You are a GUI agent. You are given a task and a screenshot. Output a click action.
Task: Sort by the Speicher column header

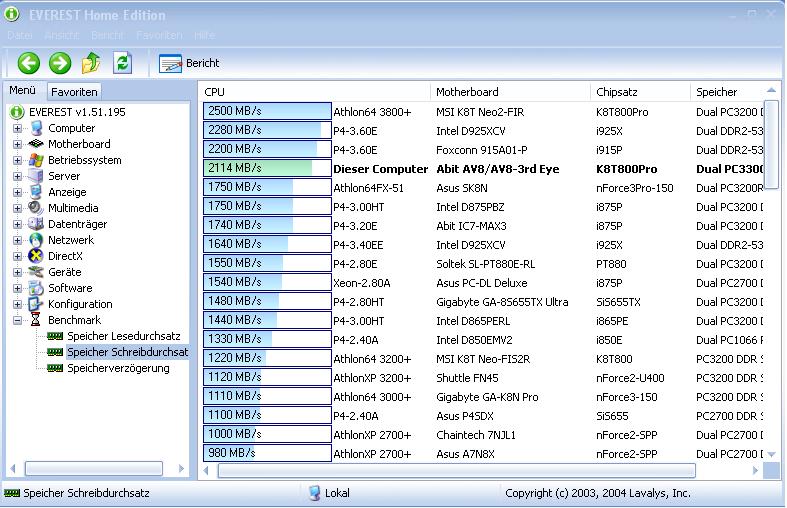click(x=727, y=92)
